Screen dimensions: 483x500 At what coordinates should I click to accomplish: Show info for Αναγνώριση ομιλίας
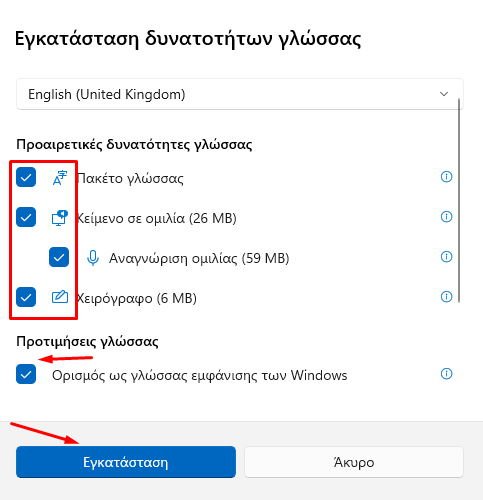click(x=446, y=257)
